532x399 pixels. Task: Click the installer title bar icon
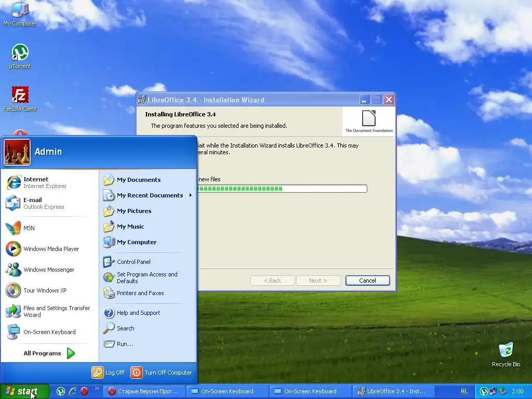142,99
